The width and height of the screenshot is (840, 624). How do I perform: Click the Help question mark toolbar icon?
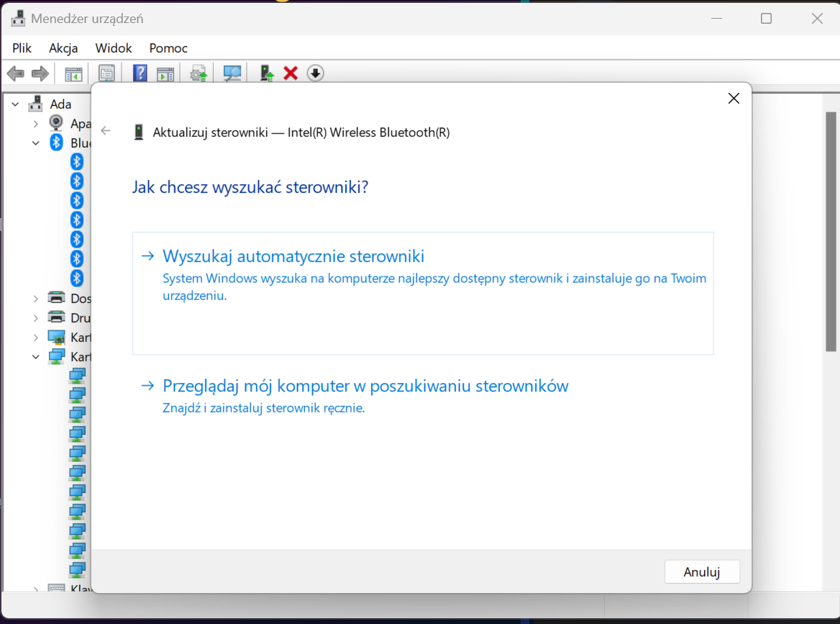pyautogui.click(x=140, y=73)
